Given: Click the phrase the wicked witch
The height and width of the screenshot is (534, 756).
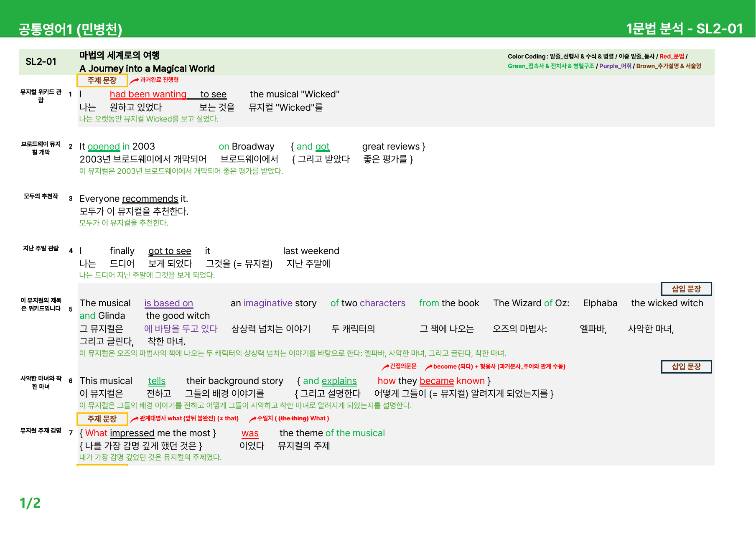Looking at the screenshot, I should (x=667, y=303).
